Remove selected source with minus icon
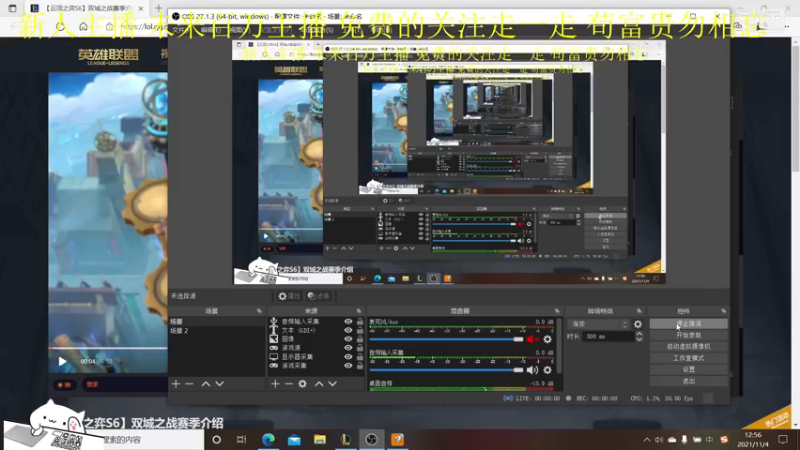The height and width of the screenshot is (450, 800). [x=289, y=384]
